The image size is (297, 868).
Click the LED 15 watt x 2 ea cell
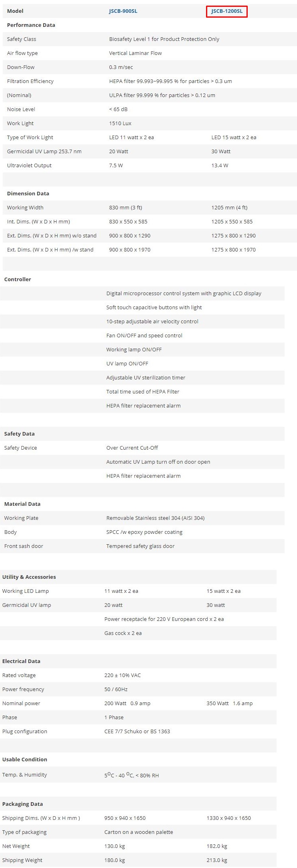pos(234,137)
